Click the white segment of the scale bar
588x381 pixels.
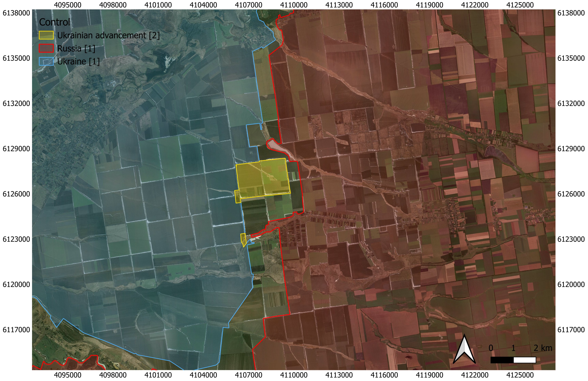click(525, 360)
